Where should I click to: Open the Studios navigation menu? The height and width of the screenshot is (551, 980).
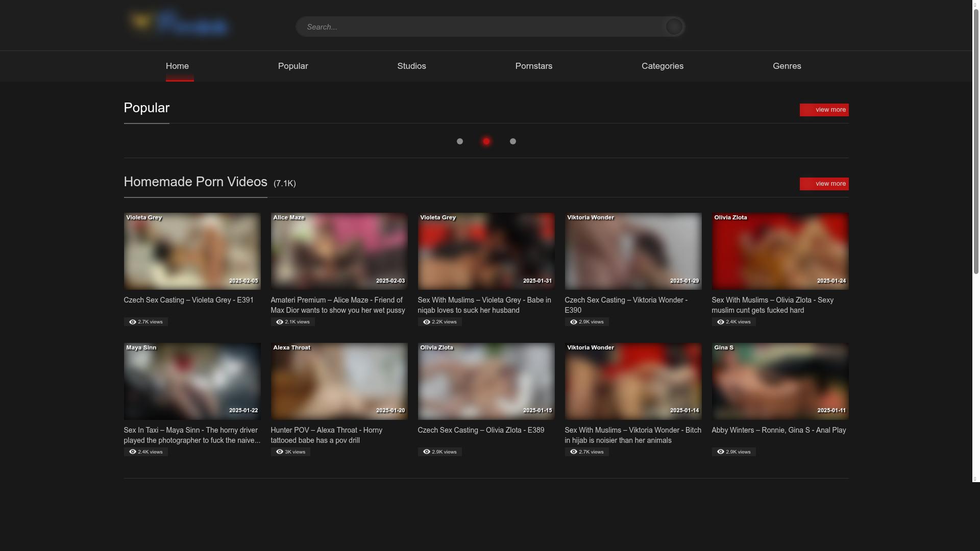[411, 66]
